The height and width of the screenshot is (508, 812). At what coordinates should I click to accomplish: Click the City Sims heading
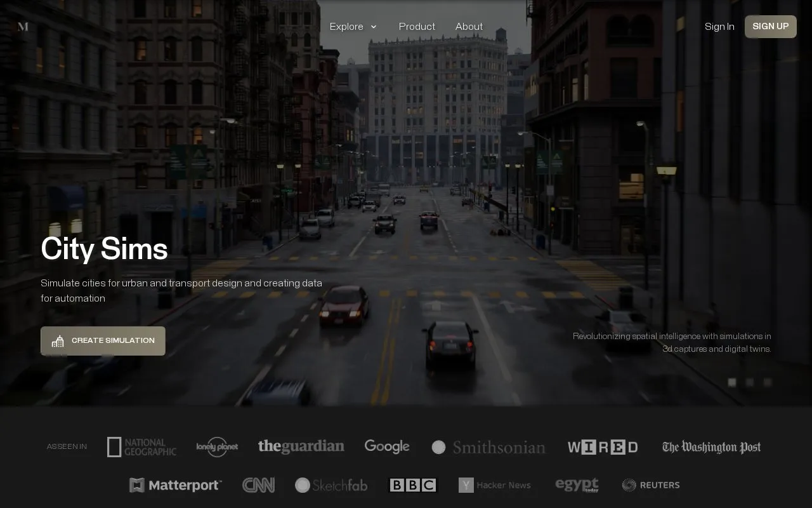click(x=104, y=248)
